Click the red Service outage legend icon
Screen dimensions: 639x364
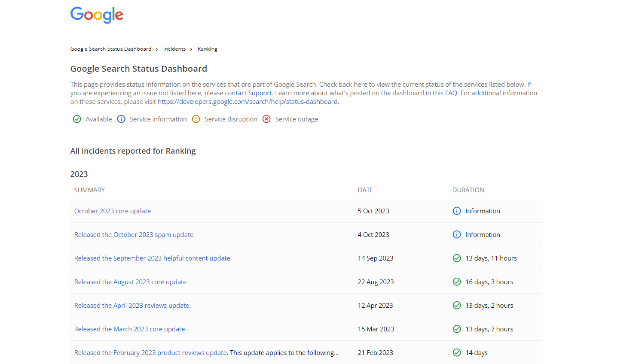(x=266, y=119)
